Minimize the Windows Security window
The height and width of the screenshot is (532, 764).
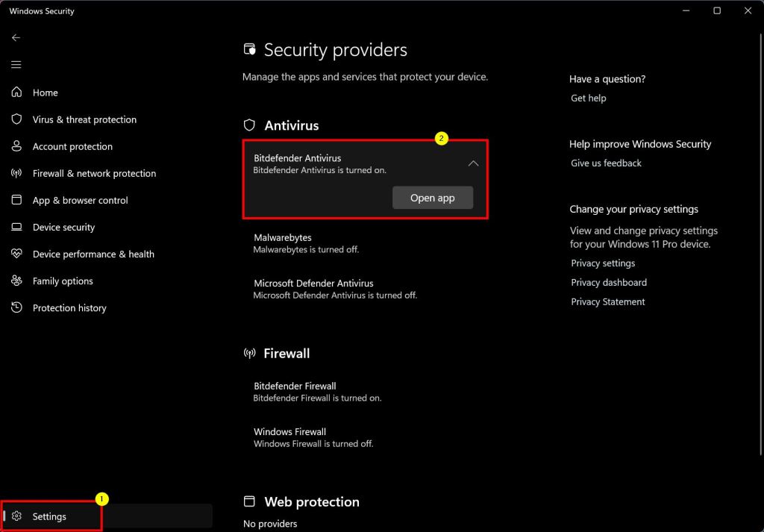[686, 10]
